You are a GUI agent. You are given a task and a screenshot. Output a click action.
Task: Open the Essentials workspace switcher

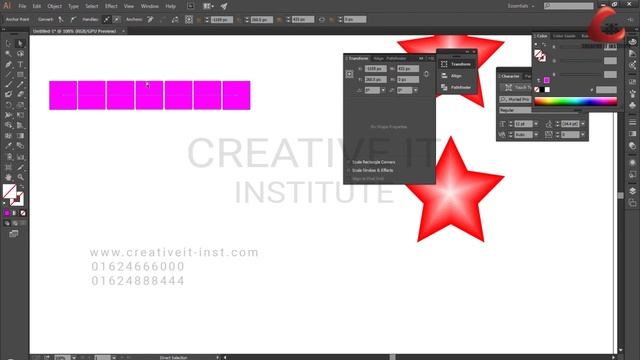pos(521,6)
